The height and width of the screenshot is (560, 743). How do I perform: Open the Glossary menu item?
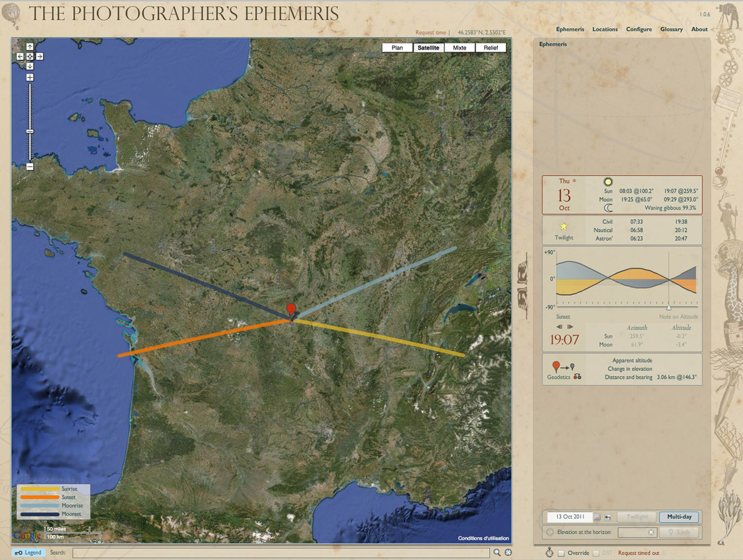tap(671, 29)
